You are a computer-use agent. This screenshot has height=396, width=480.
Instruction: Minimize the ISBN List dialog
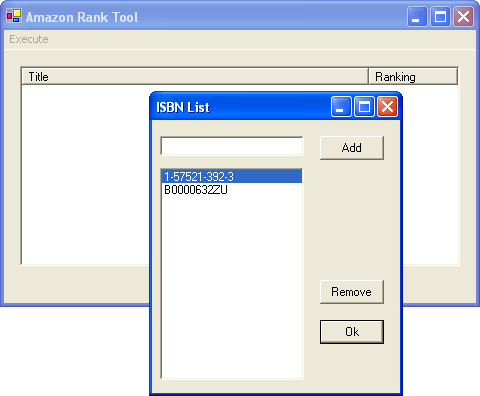tap(341, 107)
